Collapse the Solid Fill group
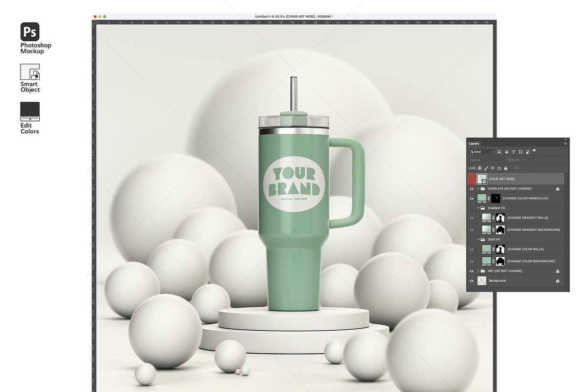This screenshot has height=392, width=588. click(x=478, y=240)
